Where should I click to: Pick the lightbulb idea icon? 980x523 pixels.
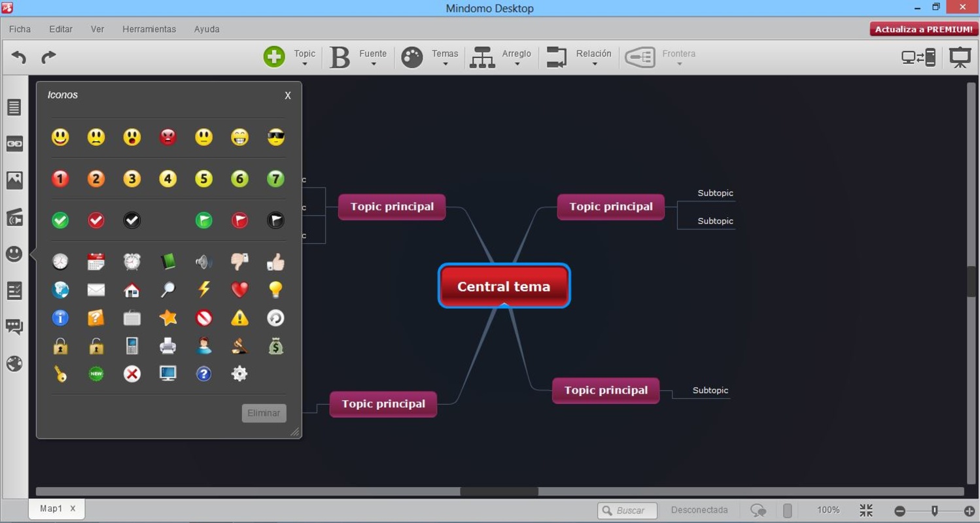[x=276, y=290]
